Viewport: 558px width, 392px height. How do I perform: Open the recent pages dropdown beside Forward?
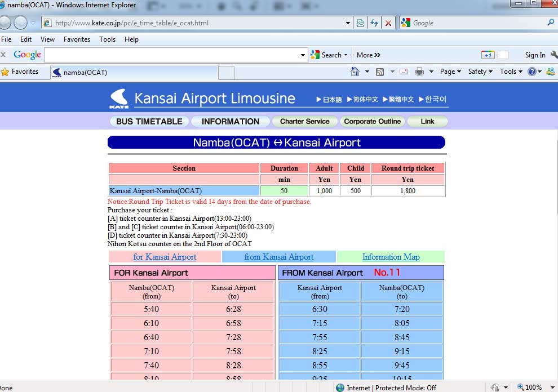(33, 23)
